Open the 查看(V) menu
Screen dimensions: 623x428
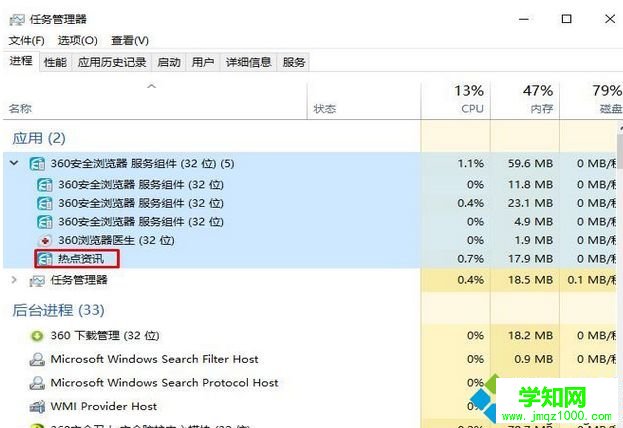(x=130, y=40)
